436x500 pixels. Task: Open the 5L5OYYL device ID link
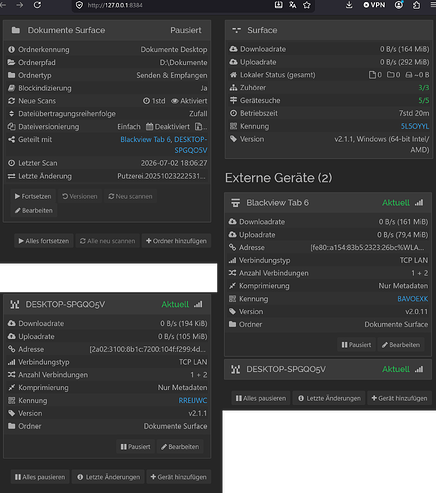tap(415, 126)
